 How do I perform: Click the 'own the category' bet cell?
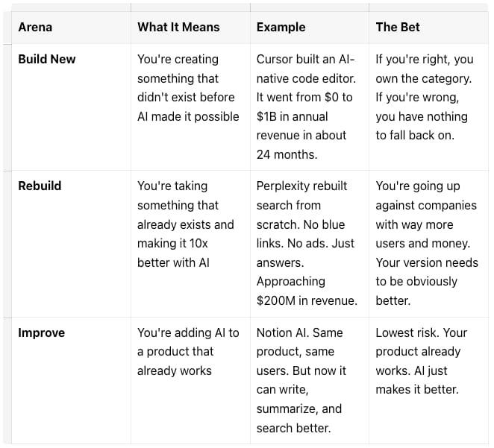(423, 97)
